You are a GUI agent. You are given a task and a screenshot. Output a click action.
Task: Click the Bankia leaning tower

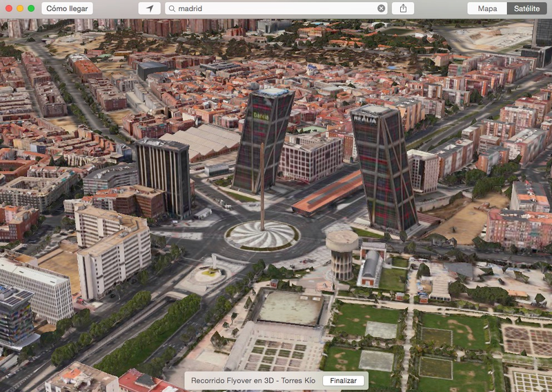263,141
